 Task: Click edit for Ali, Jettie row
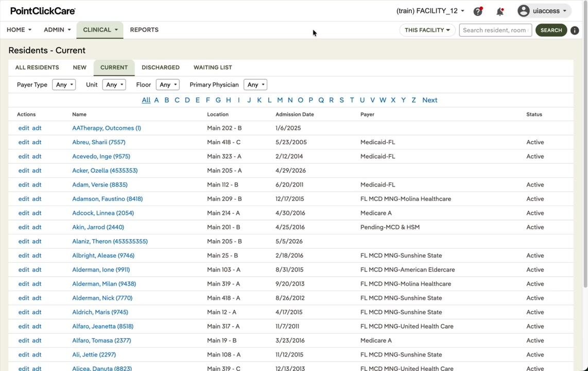tap(24, 355)
